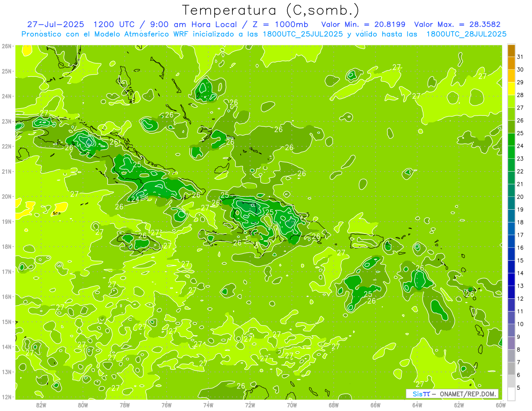Image resolution: width=532 pixels, height=411 pixels.
Task: Click the title "Temperatura (C,somb.)"
Action: (271, 10)
